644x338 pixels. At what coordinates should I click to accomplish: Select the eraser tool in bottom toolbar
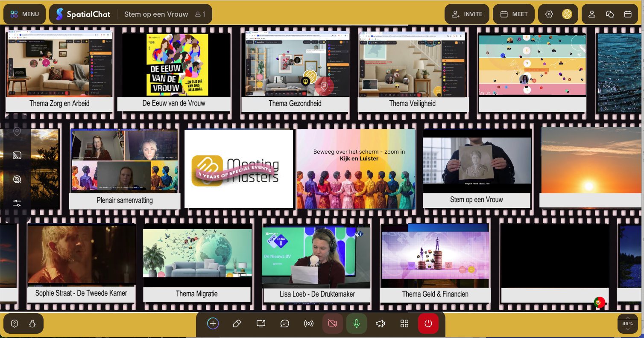(237, 323)
